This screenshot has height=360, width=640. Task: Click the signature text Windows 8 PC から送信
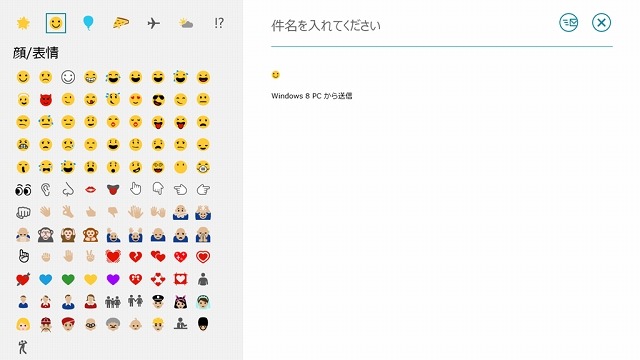tap(311, 96)
